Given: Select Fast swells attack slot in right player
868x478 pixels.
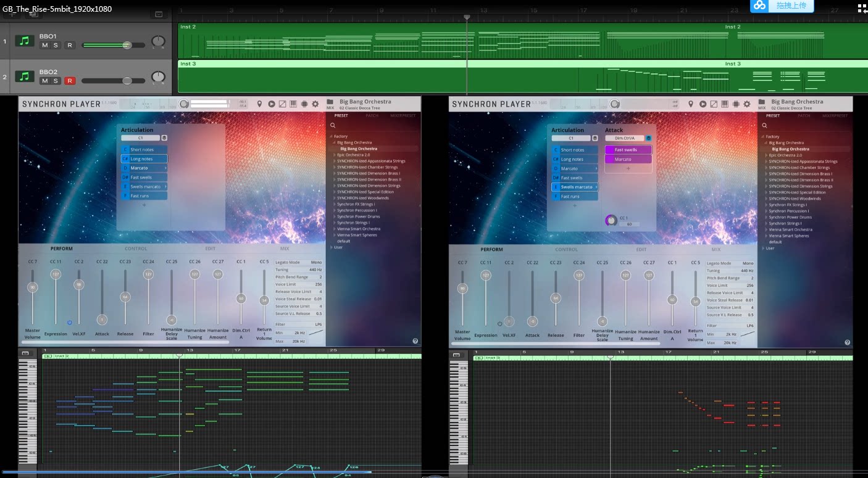Looking at the screenshot, I should click(x=628, y=149).
